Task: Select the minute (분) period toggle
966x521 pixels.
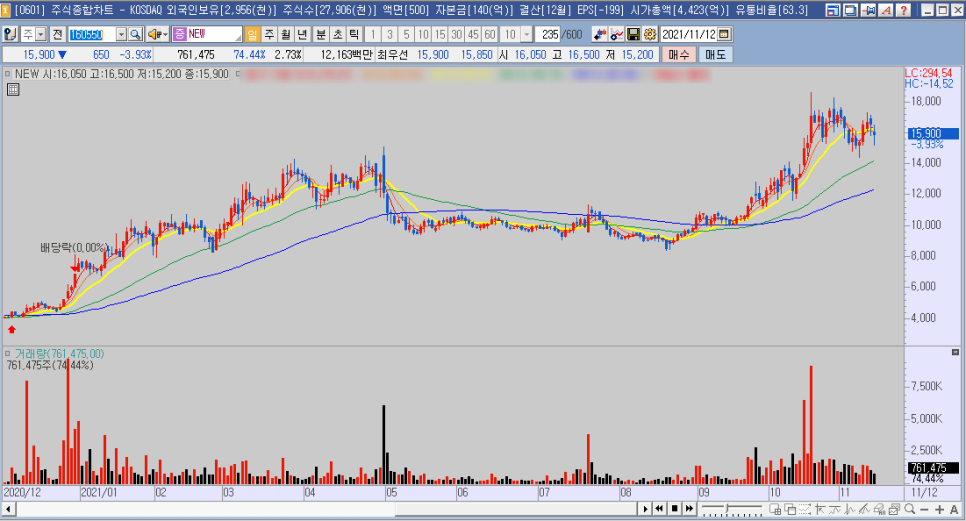Action: [x=321, y=34]
